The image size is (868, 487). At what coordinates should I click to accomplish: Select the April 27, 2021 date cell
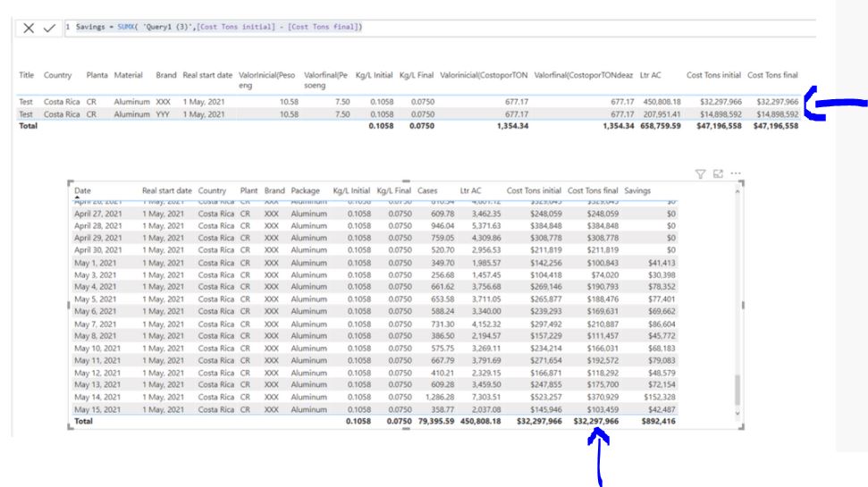click(x=98, y=214)
